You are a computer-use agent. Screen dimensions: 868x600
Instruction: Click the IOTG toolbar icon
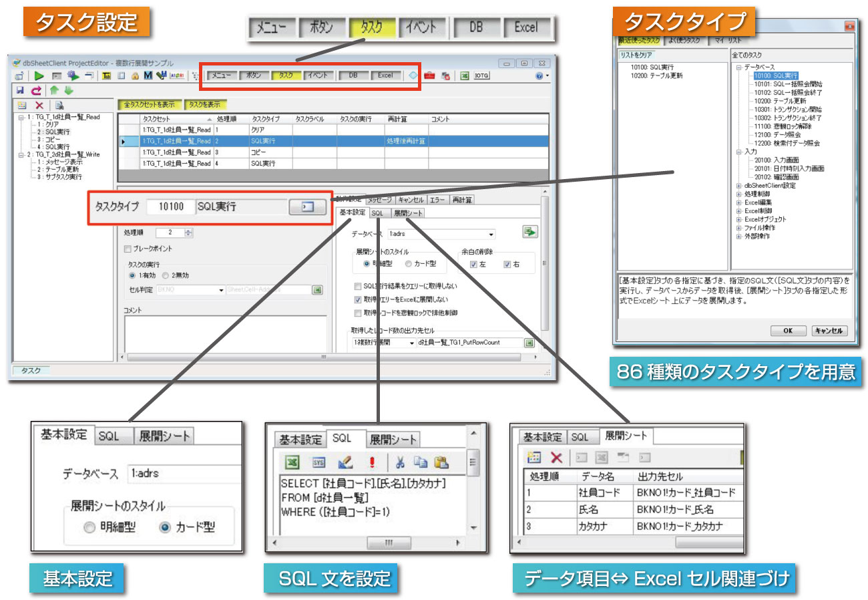(x=481, y=76)
